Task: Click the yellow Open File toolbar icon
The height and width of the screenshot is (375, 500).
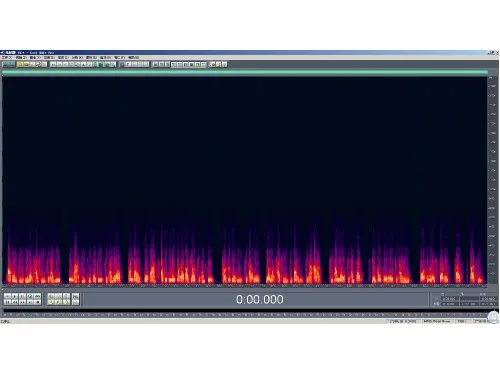Action: tap(20, 64)
